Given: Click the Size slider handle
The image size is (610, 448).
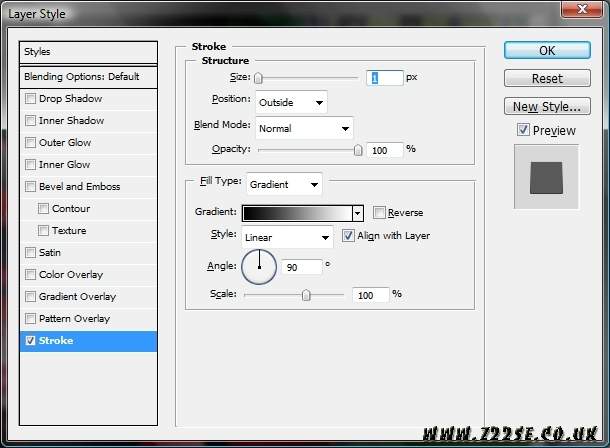Looking at the screenshot, I should [x=258, y=78].
